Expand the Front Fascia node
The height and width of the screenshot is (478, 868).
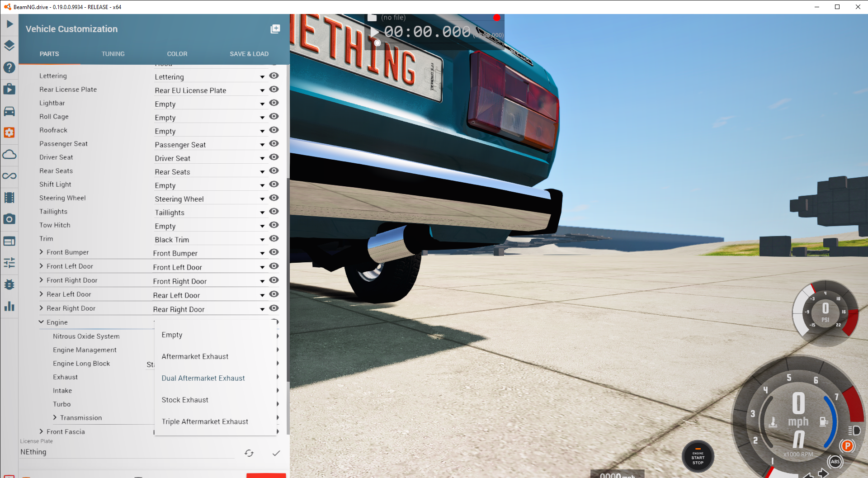point(42,431)
